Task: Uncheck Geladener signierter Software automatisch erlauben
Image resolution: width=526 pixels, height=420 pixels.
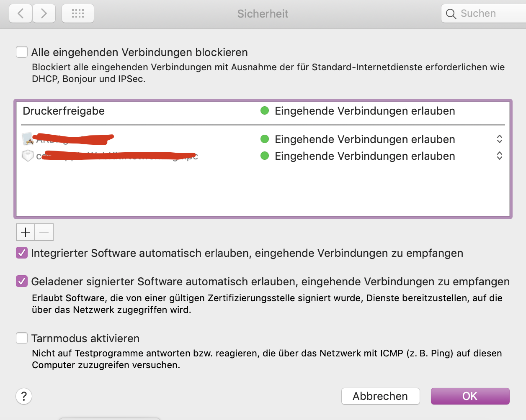Action: (x=22, y=282)
